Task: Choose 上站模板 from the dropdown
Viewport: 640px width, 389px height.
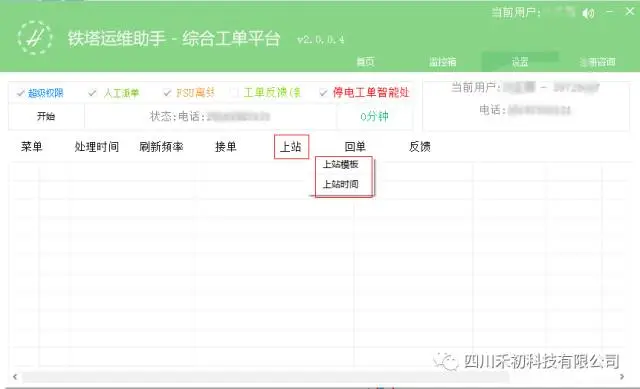Action: pos(341,164)
